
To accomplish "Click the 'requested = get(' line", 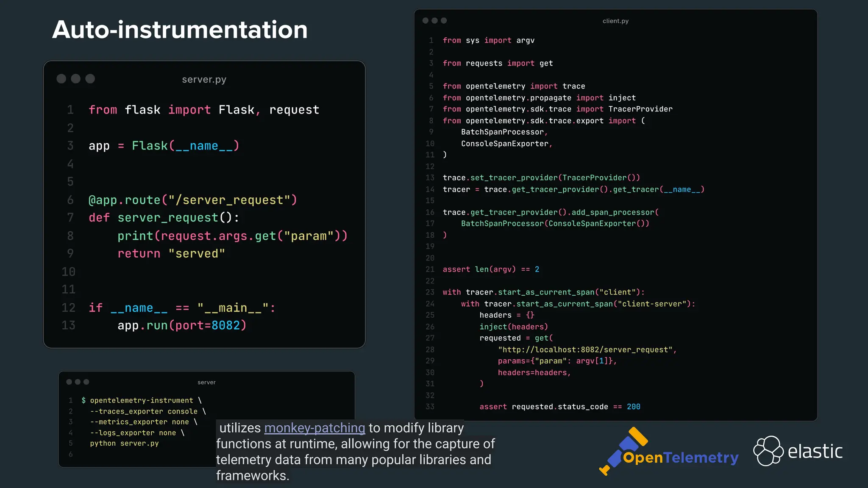I will (516, 338).
